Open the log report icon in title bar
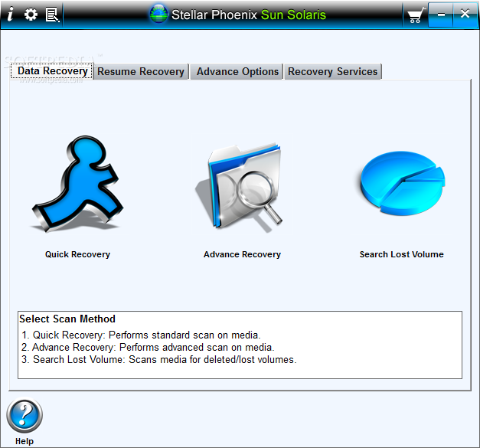The height and width of the screenshot is (448, 480). coord(52,15)
